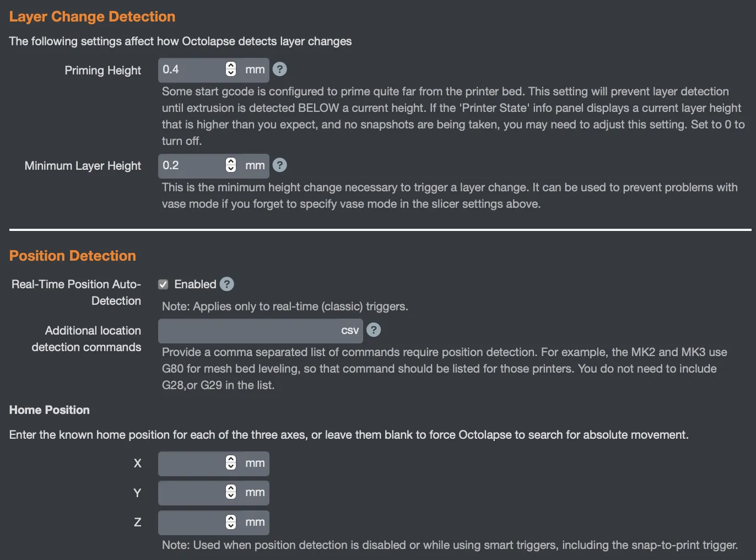Screen dimensions: 756x560
Task: Toggle Real-Time Position Auto-Detection Enabled checkbox
Action: tap(163, 284)
